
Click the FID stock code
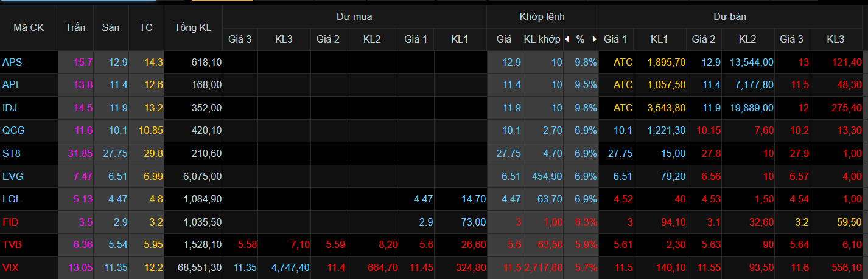click(10, 222)
